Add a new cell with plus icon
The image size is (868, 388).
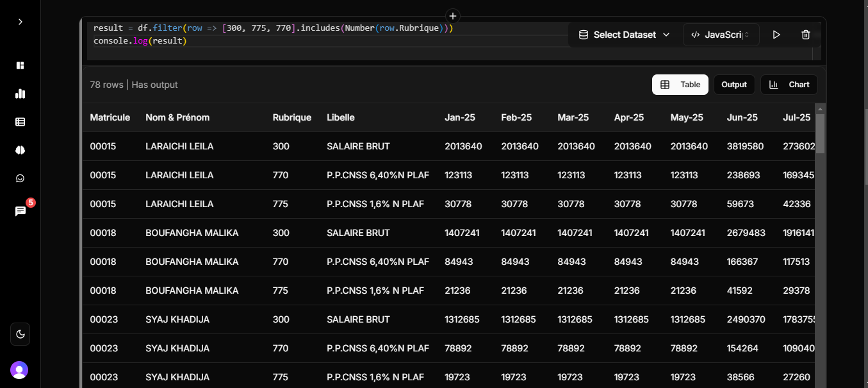coord(453,16)
